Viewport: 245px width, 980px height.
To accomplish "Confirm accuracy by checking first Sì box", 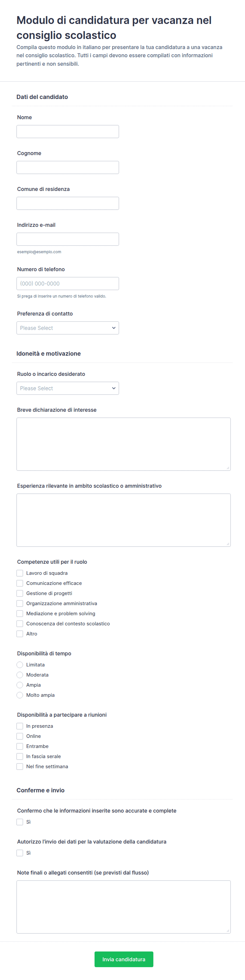I will pyautogui.click(x=20, y=822).
